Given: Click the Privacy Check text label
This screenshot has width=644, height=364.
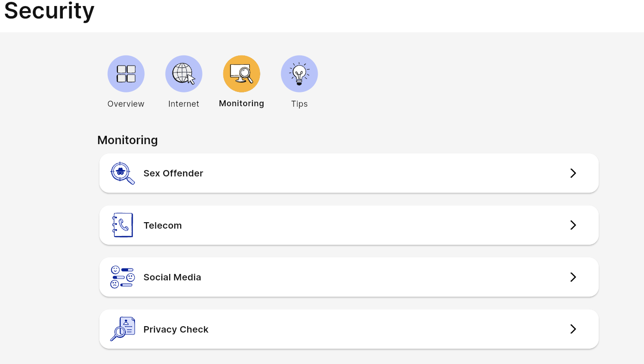Looking at the screenshot, I should pyautogui.click(x=176, y=329).
